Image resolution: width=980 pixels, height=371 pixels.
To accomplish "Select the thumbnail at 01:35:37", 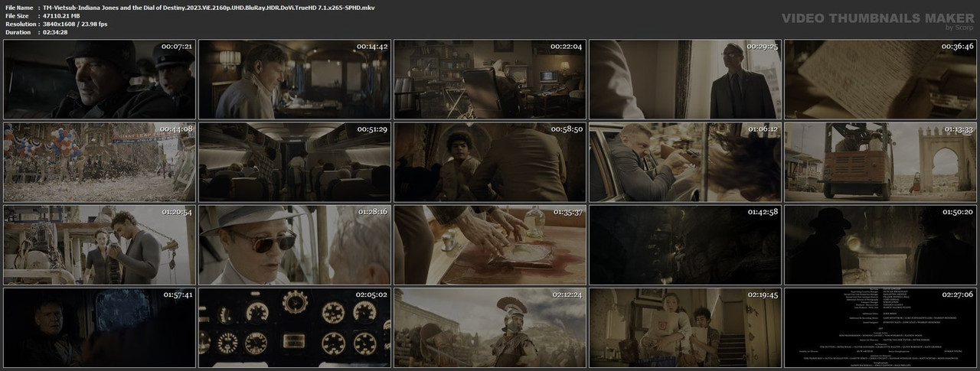I will (489, 244).
